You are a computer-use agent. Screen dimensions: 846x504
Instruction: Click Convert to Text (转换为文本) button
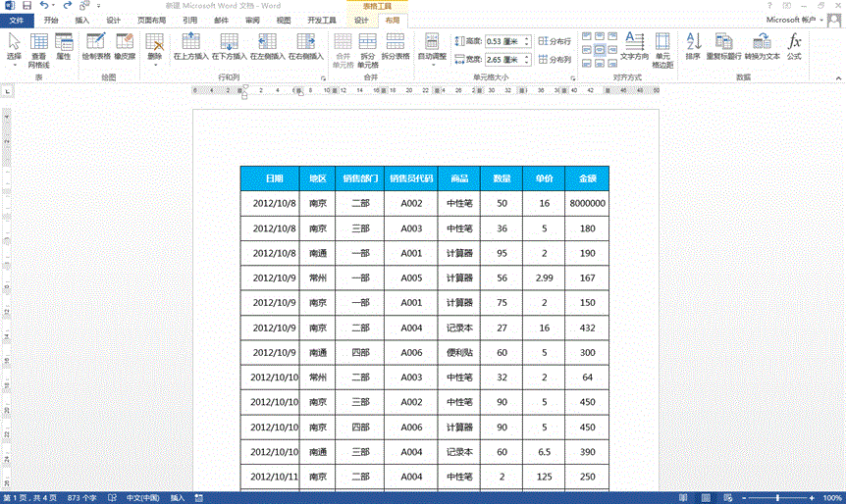pyautogui.click(x=762, y=46)
